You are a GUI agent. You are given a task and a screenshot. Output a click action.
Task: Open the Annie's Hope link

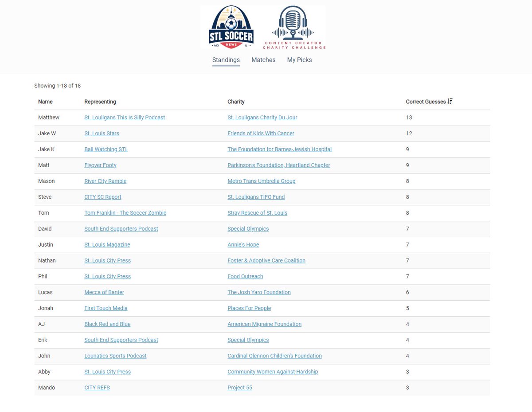pos(243,245)
